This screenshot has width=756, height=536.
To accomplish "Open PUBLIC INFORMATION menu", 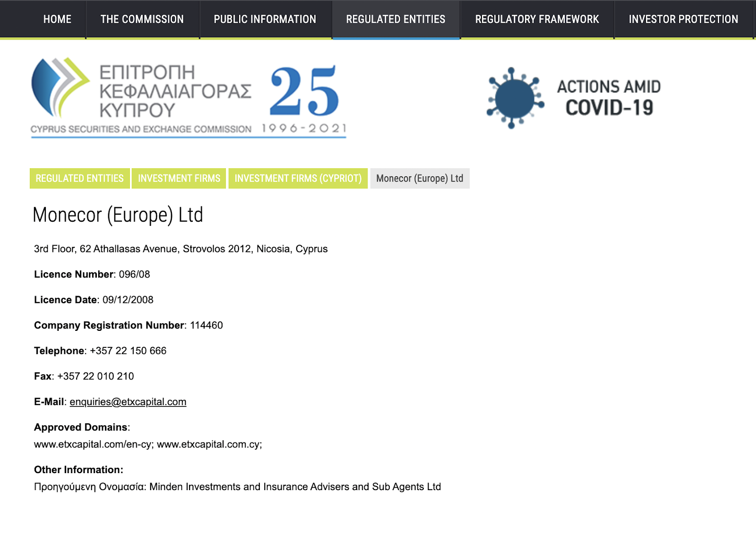I will point(265,19).
